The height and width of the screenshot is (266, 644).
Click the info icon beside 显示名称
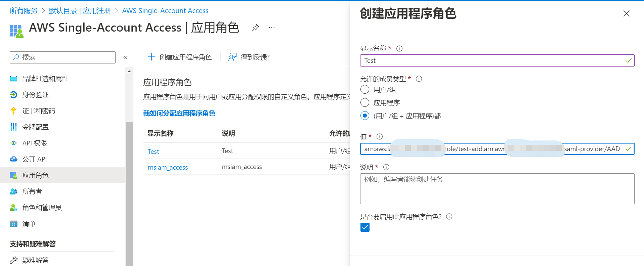(x=399, y=48)
